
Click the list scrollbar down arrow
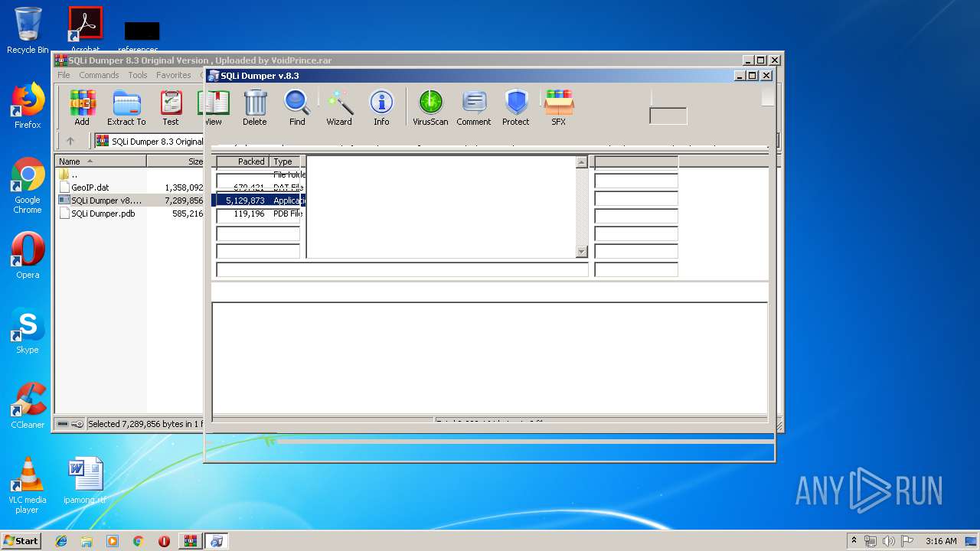coord(581,252)
